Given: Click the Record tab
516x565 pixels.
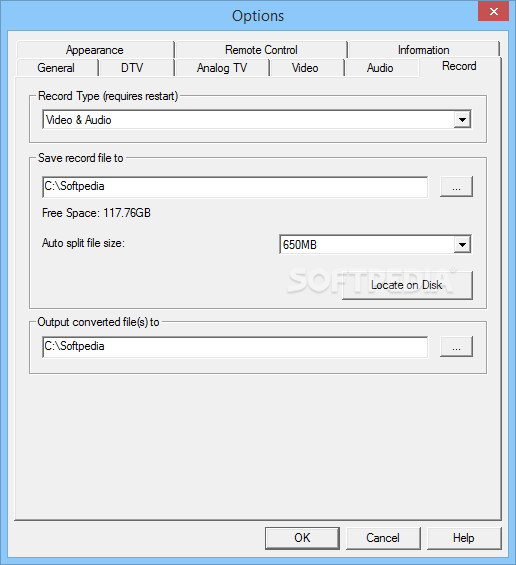Looking at the screenshot, I should [x=459, y=66].
